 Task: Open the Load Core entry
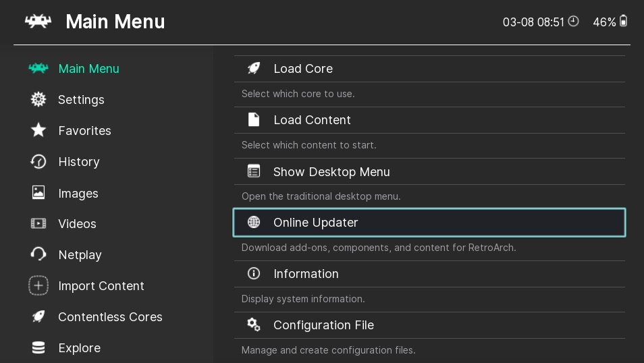click(429, 69)
